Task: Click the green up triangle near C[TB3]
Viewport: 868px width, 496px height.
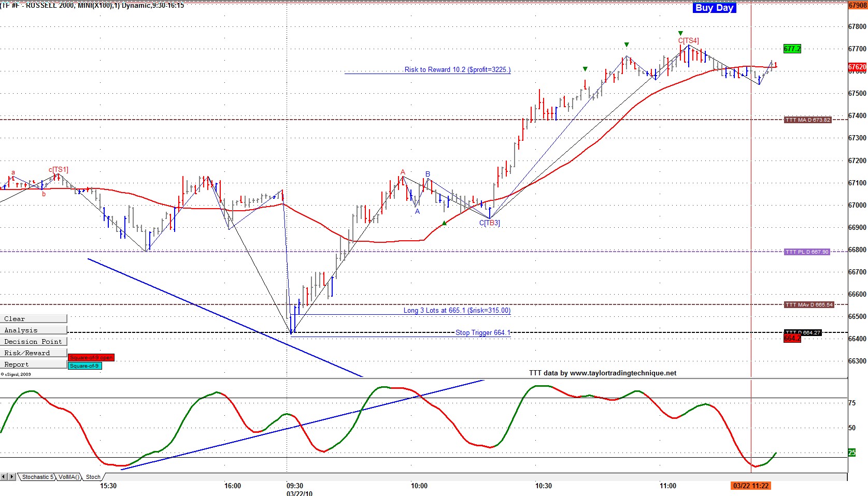Action: point(444,223)
